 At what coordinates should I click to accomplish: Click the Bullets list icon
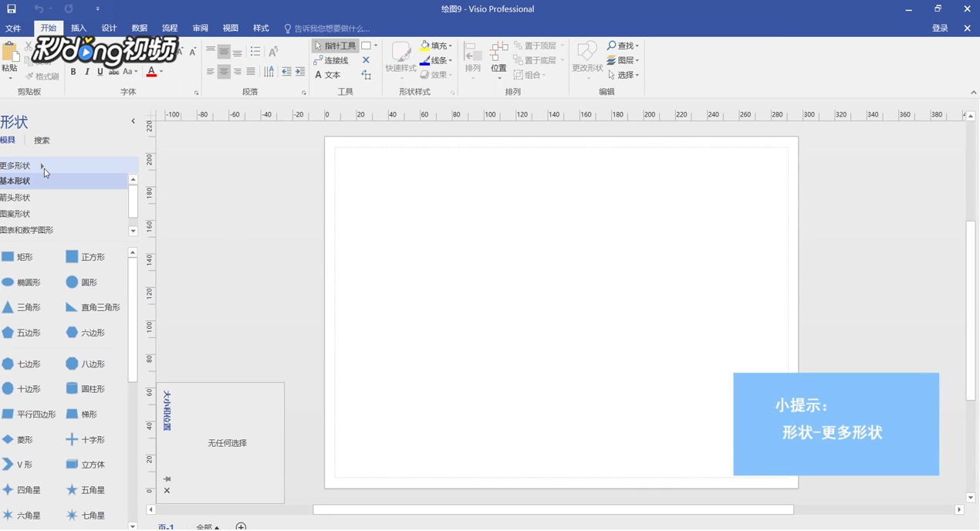(255, 51)
